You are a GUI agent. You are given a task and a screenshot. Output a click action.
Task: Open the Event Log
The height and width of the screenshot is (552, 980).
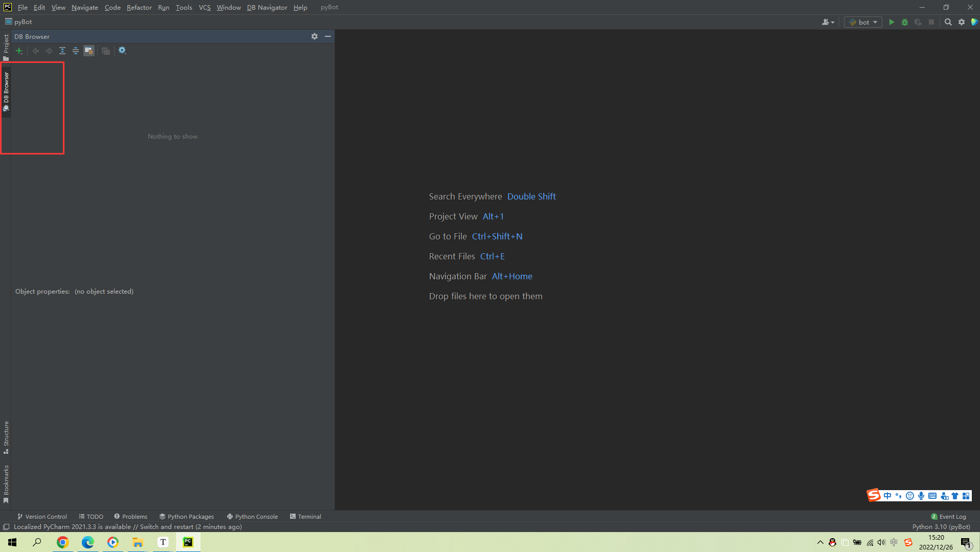coord(949,517)
